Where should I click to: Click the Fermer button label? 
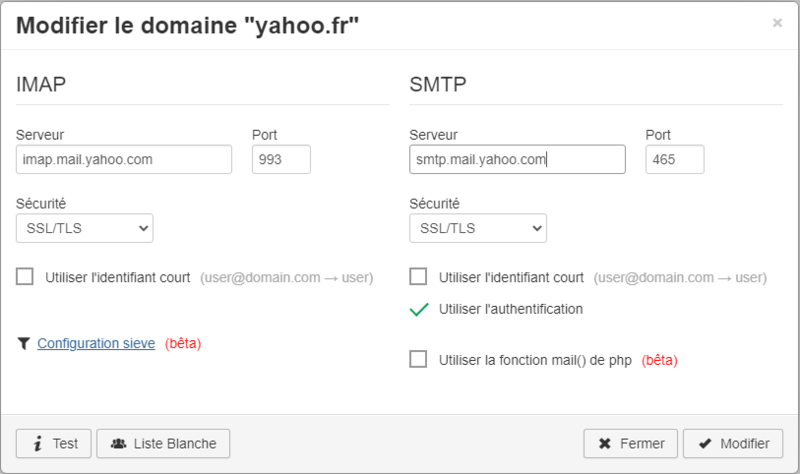pyautogui.click(x=641, y=443)
